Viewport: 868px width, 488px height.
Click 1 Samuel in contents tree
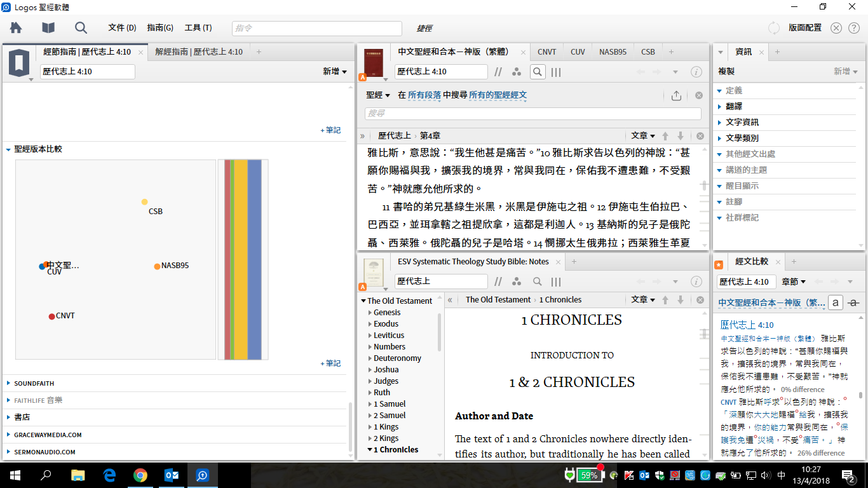pos(390,404)
